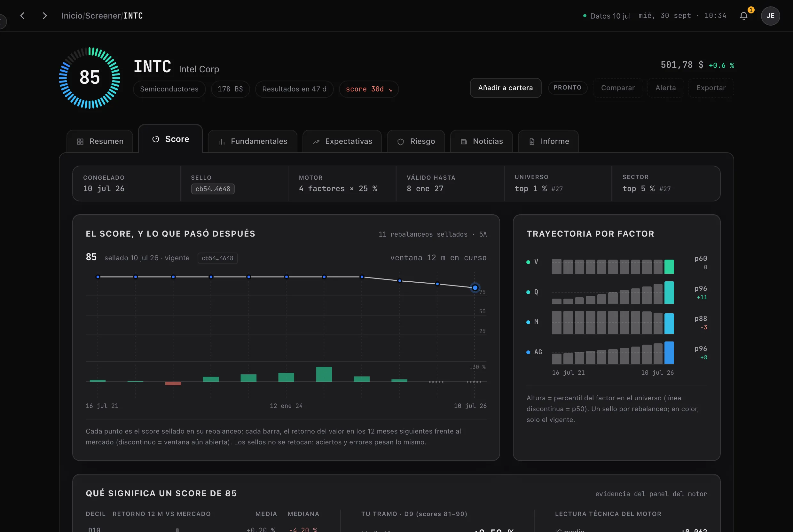Click the score 30d trend chip

coord(369,89)
